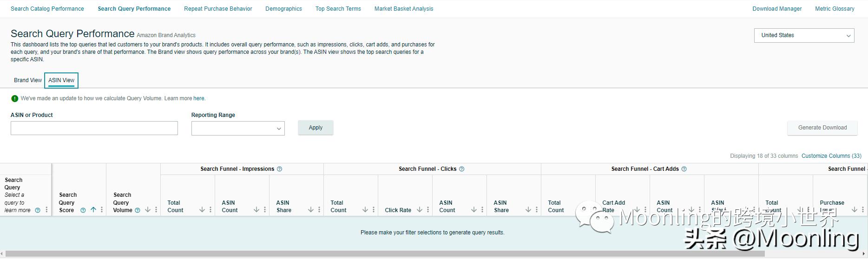Expand the United States marketplace selector

pos(804,35)
